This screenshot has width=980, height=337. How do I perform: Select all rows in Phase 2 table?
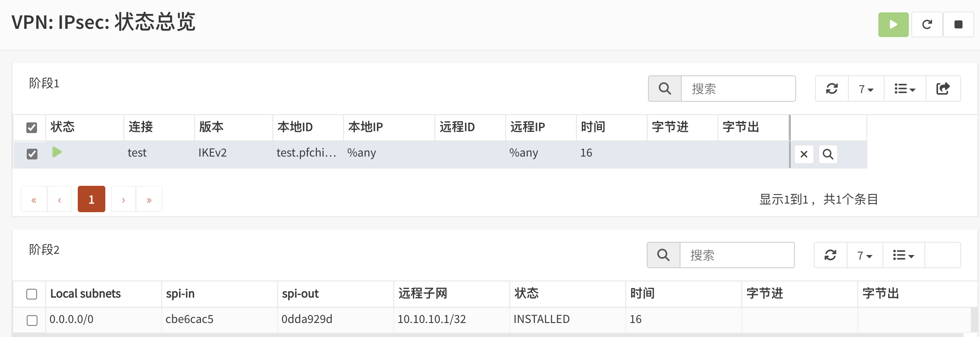coord(32,294)
